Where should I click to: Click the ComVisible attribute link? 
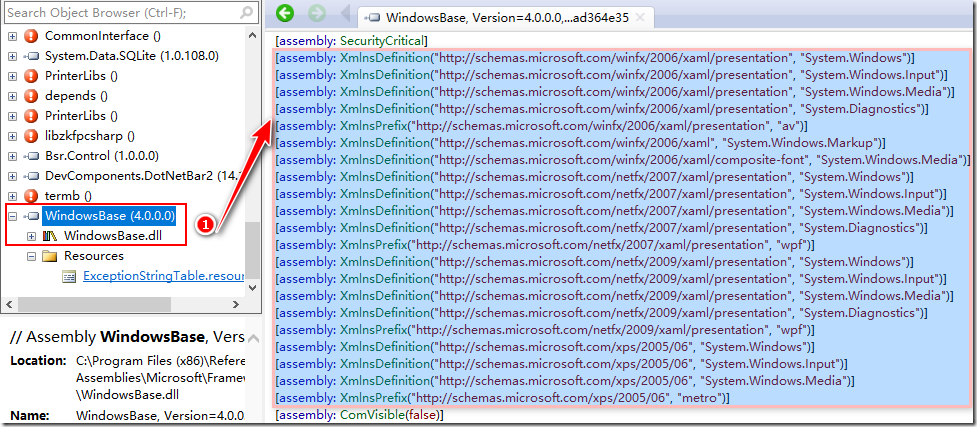point(370,414)
